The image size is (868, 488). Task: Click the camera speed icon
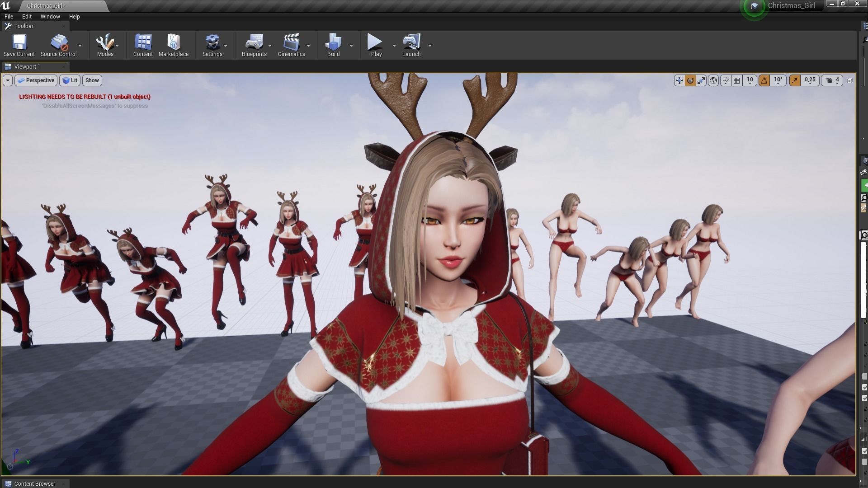click(829, 80)
